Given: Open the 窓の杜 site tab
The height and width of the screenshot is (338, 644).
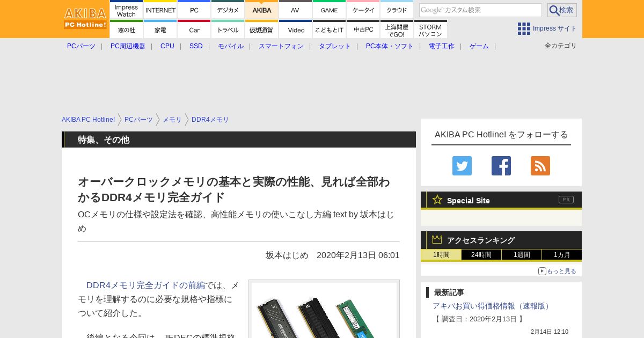Looking at the screenshot, I should pyautogui.click(x=127, y=29).
